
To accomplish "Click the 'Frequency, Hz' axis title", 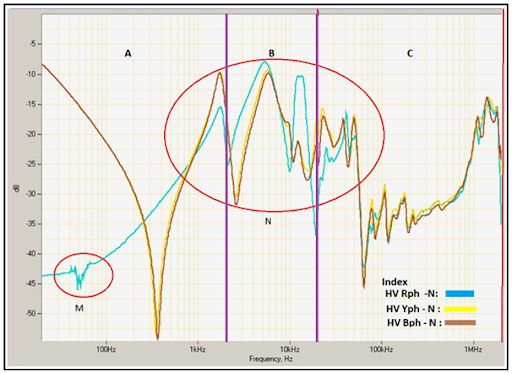I will tap(271, 359).
